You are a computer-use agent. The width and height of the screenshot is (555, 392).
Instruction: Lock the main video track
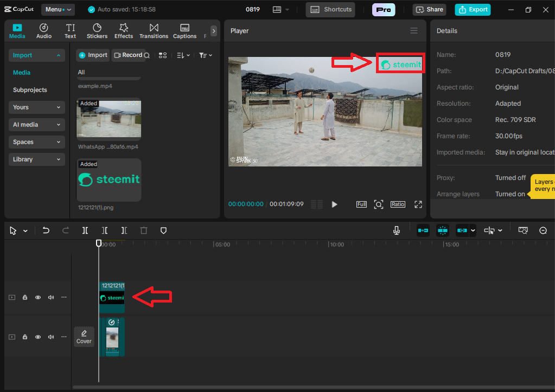25,337
